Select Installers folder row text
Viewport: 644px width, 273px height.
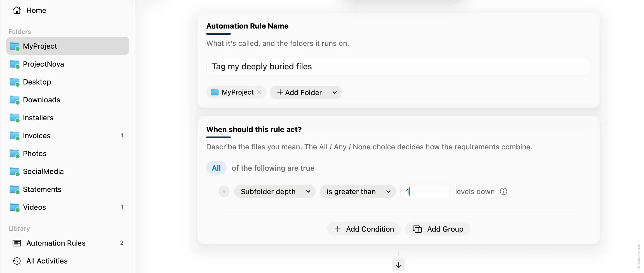pos(38,118)
